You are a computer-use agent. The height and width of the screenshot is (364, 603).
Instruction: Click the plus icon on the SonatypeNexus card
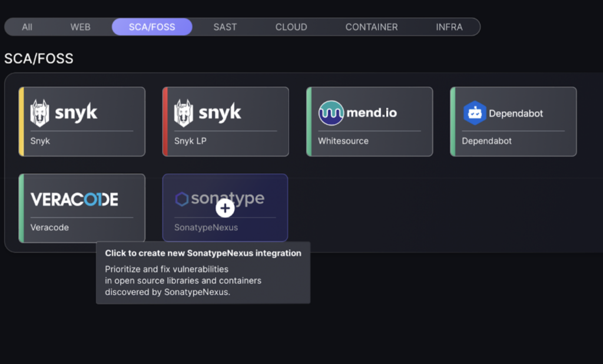[225, 208]
